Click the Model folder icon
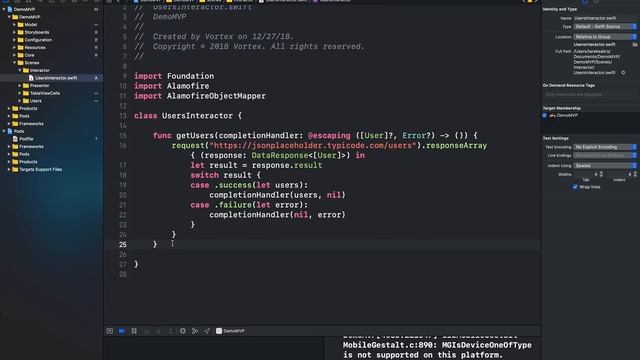 tap(20, 24)
